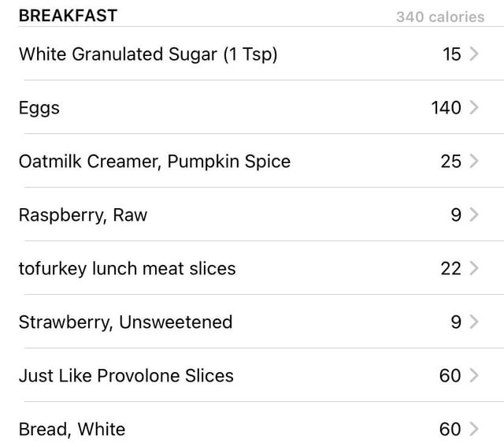504x447 pixels.
Task: Tap the chevron next to Eggs
Action: pyautogui.click(x=474, y=107)
